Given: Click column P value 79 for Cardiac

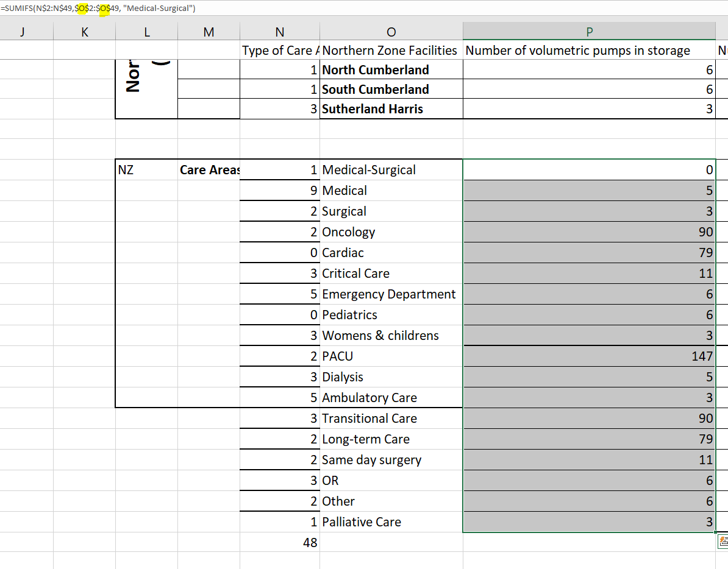Looking at the screenshot, I should (x=589, y=253).
